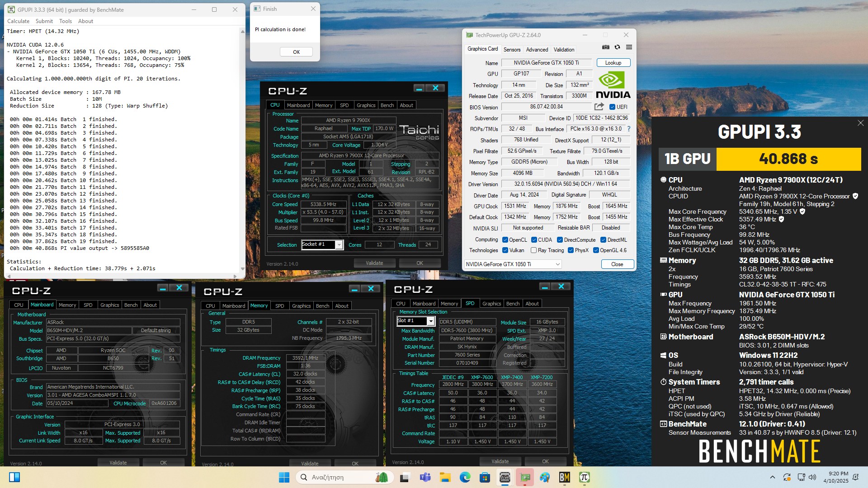Open the Bench tab in CPU-Z CPU window
The width and height of the screenshot is (868, 488).
click(x=387, y=105)
